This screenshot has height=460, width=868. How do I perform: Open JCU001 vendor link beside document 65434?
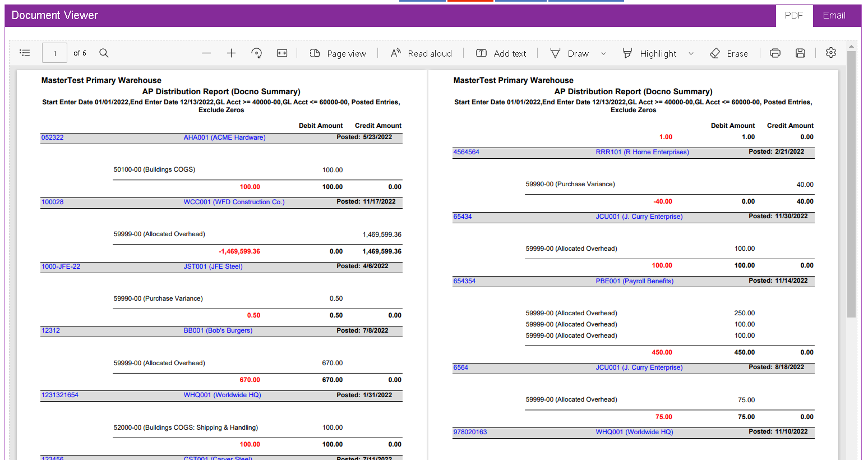tap(639, 217)
